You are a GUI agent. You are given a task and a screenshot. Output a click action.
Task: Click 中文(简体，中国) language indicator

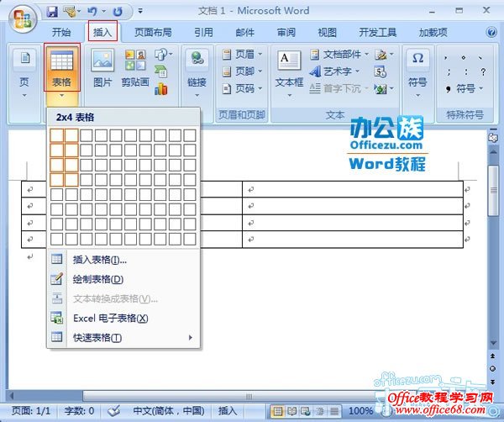[169, 411]
